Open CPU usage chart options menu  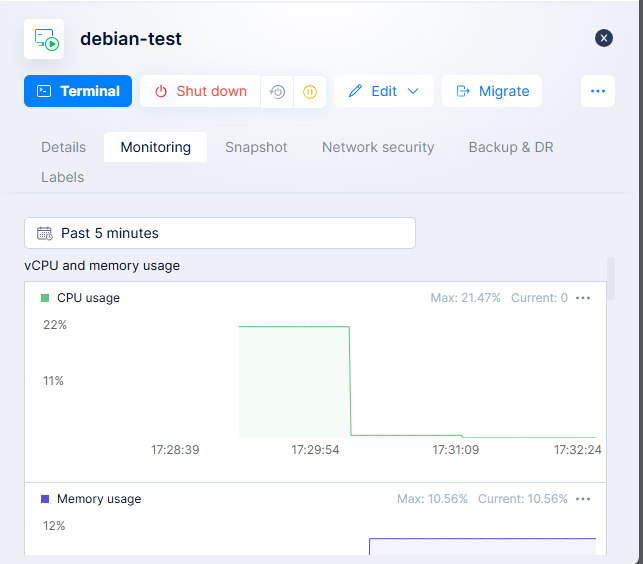point(583,298)
